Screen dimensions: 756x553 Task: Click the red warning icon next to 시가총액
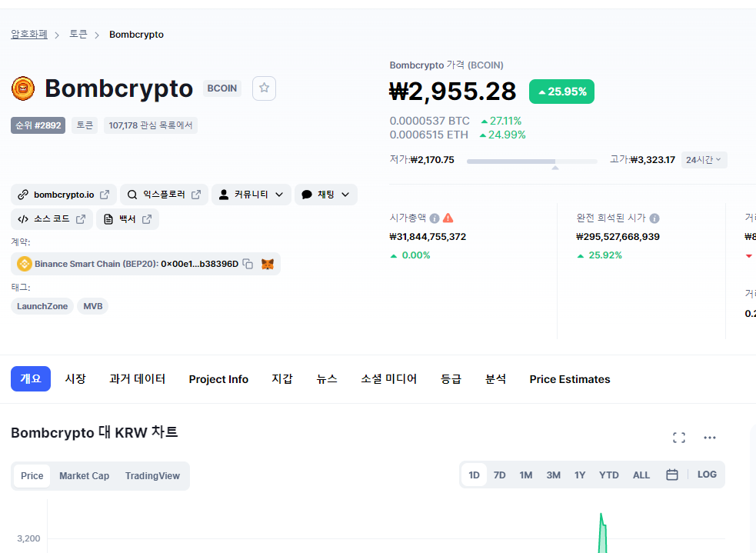pyautogui.click(x=448, y=218)
